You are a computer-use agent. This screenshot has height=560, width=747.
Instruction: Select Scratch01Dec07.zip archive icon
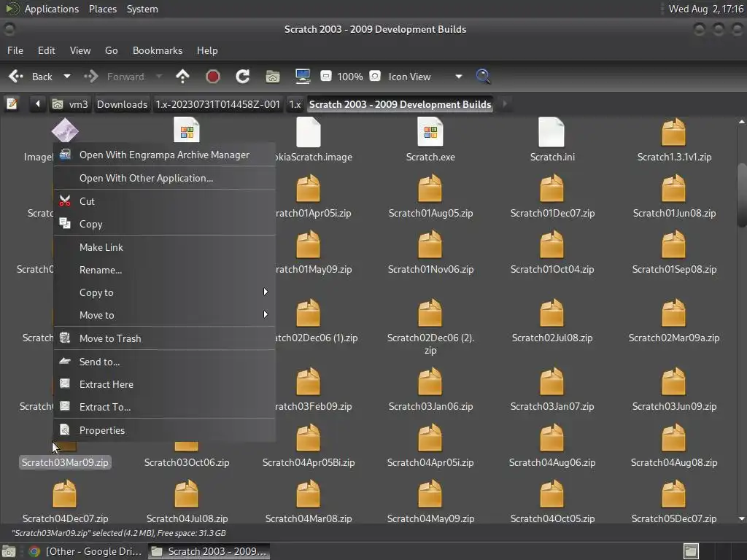[x=551, y=188]
